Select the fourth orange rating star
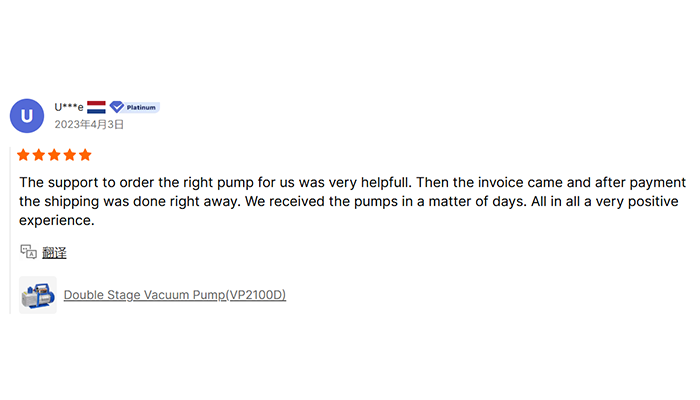Screen dimensions: 700x400 (70, 155)
